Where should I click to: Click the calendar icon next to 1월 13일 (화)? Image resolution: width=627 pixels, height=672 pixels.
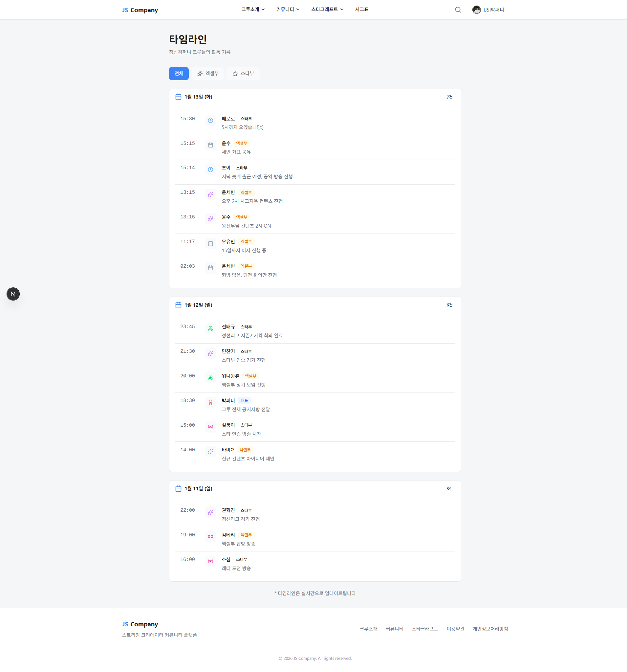point(178,97)
